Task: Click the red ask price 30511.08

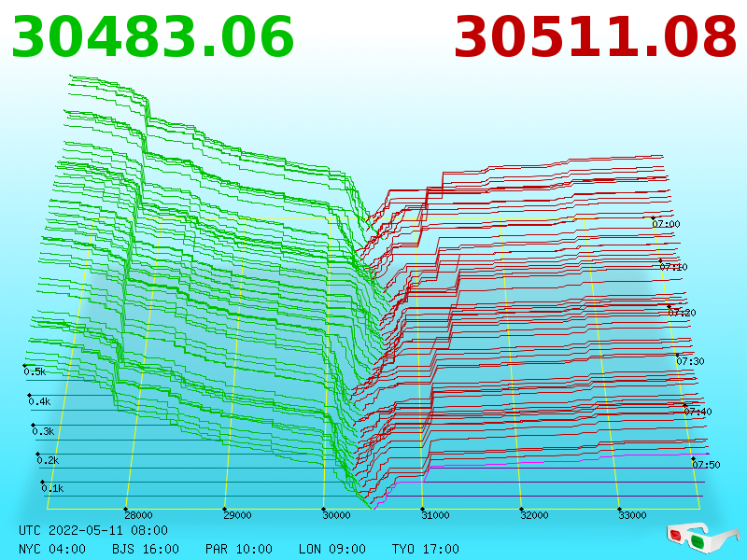Action: click(596, 37)
